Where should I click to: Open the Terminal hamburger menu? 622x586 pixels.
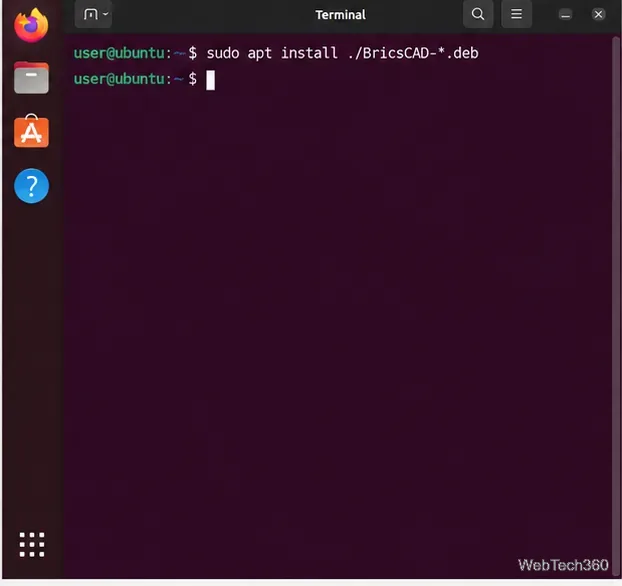click(516, 14)
